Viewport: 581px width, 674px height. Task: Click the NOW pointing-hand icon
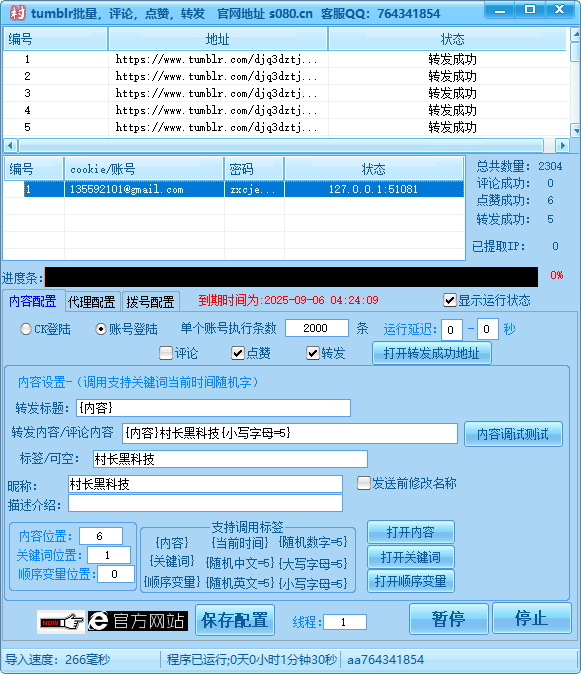coord(61,622)
